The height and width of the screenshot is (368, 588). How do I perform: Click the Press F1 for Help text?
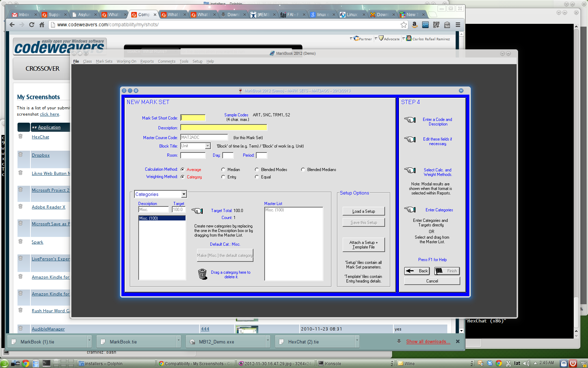point(432,260)
